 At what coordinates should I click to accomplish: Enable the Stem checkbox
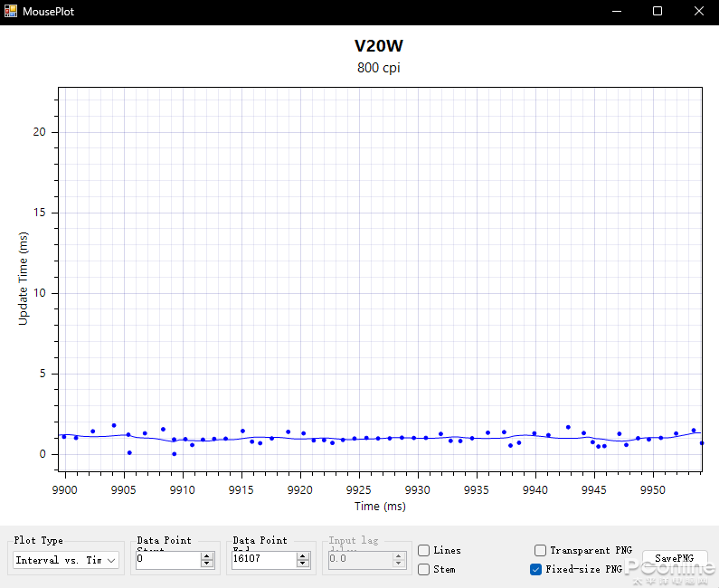pyautogui.click(x=423, y=569)
